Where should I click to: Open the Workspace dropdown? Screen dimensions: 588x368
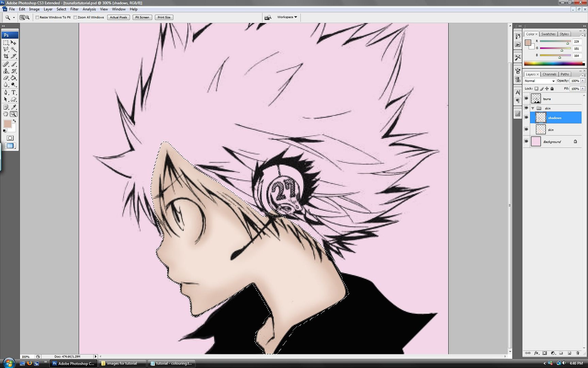click(287, 17)
